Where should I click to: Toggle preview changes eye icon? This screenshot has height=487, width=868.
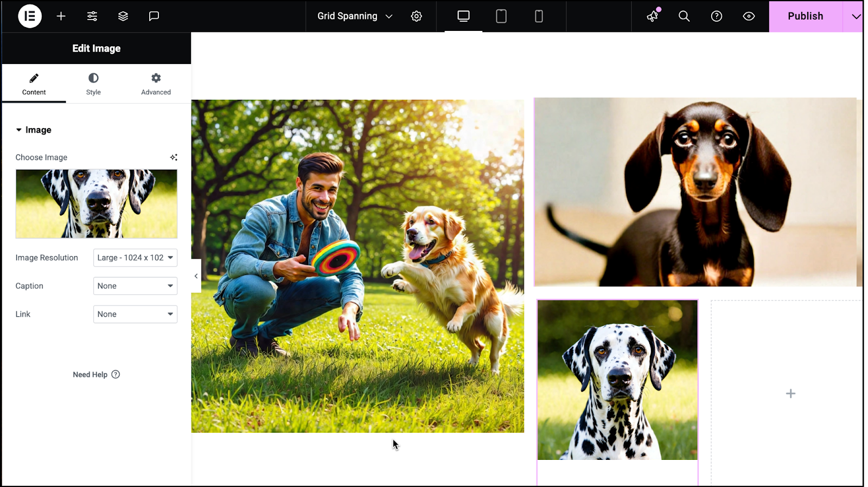pos(749,16)
